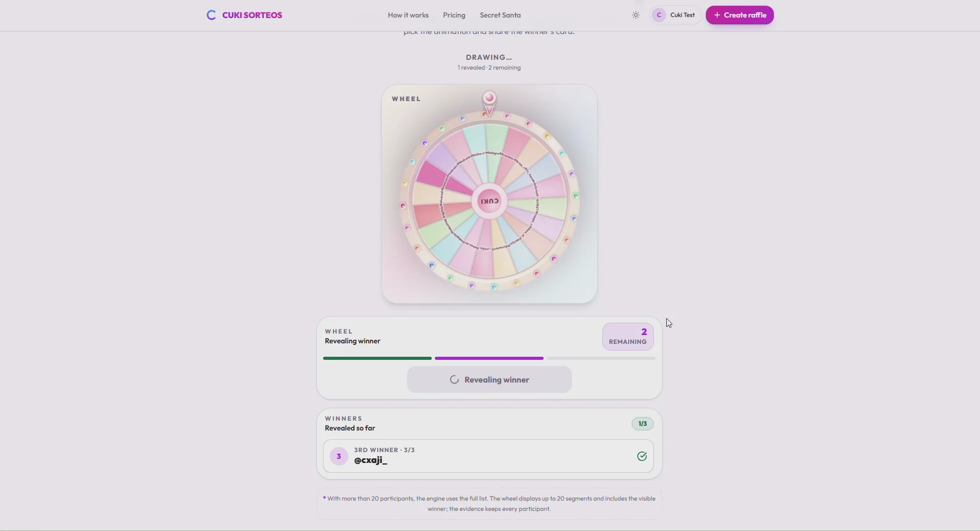The height and width of the screenshot is (531, 980).
Task: Click the loading spinner icon in button
Action: pyautogui.click(x=454, y=379)
